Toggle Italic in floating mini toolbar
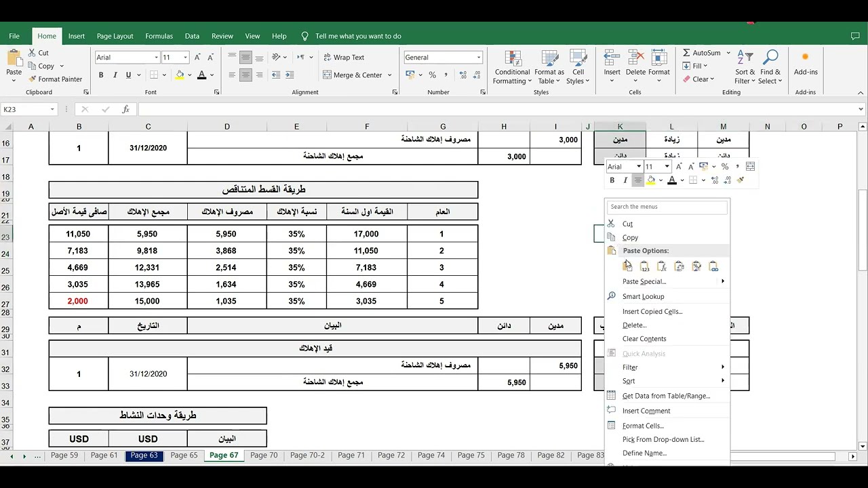868x488 pixels. coord(625,180)
